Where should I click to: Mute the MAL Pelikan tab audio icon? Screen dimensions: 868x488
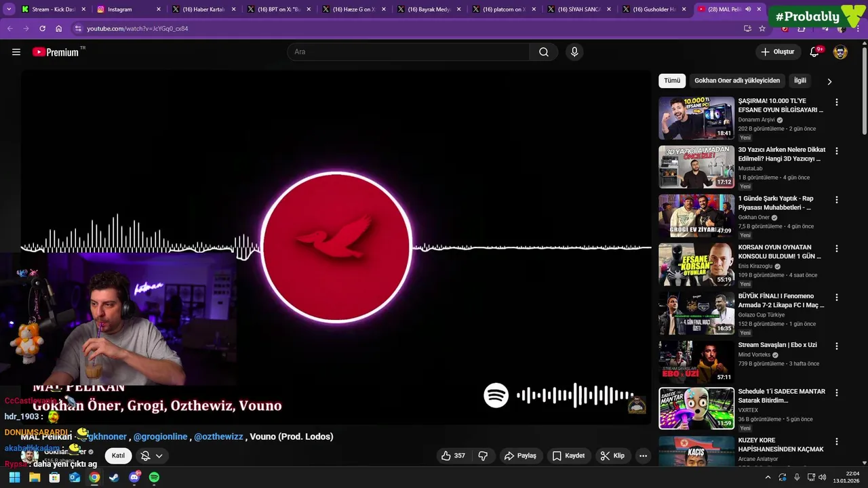coord(748,9)
